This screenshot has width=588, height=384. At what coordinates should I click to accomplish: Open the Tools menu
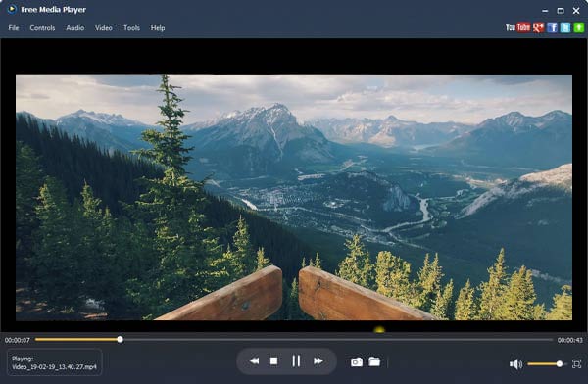pos(131,28)
